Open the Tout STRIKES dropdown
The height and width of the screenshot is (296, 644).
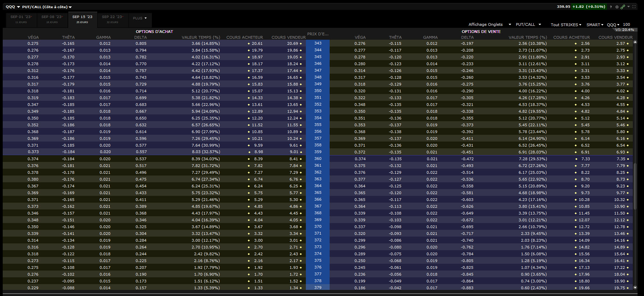coord(566,25)
